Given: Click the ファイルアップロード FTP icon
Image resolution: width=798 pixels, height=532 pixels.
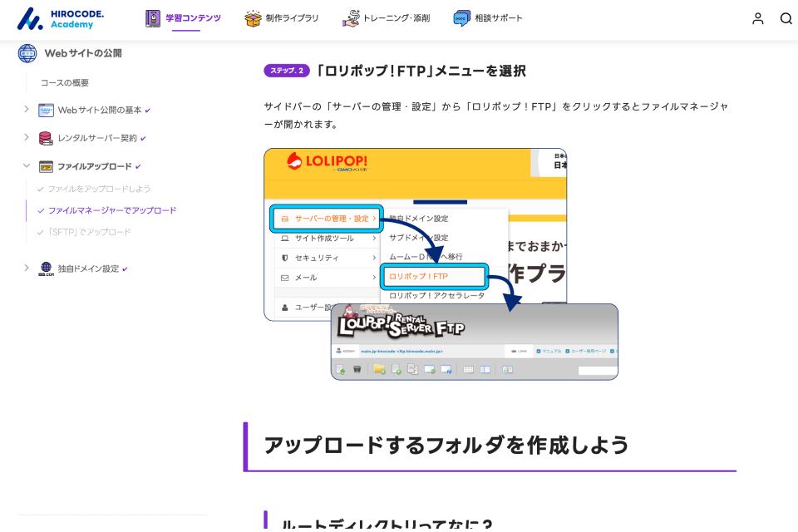Looking at the screenshot, I should (x=46, y=166).
